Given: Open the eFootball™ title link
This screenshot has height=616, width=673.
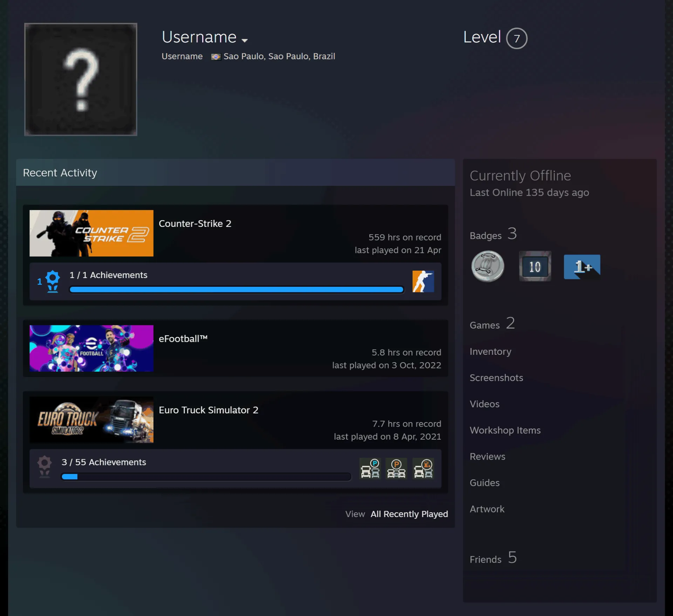Looking at the screenshot, I should coord(183,339).
